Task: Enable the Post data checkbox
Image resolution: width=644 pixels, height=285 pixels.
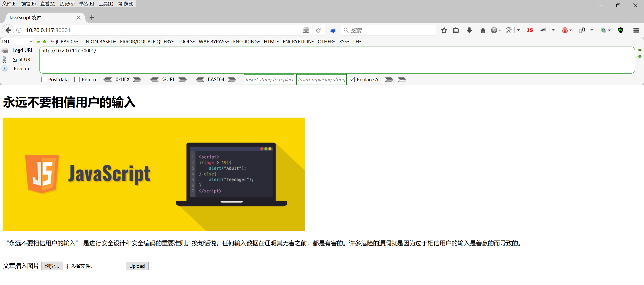Action: pos(44,79)
